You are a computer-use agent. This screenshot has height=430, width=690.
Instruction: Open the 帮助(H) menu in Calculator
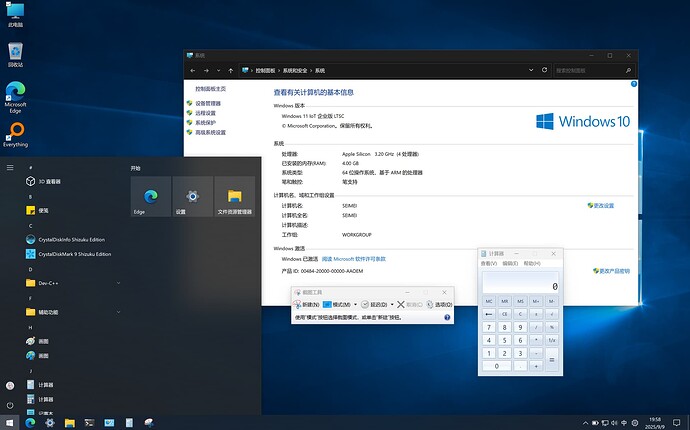coord(532,263)
